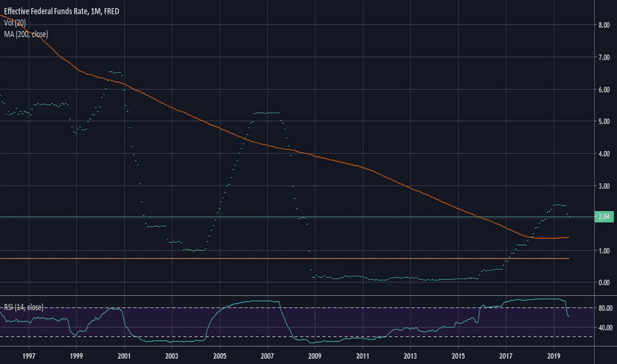This screenshot has height=364, width=617.
Task: Click the 2005 time axis label
Action: coord(220,356)
